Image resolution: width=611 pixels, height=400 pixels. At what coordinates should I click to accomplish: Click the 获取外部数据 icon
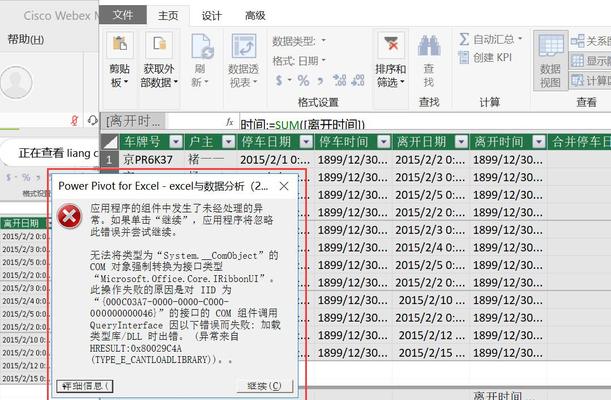pos(159,44)
